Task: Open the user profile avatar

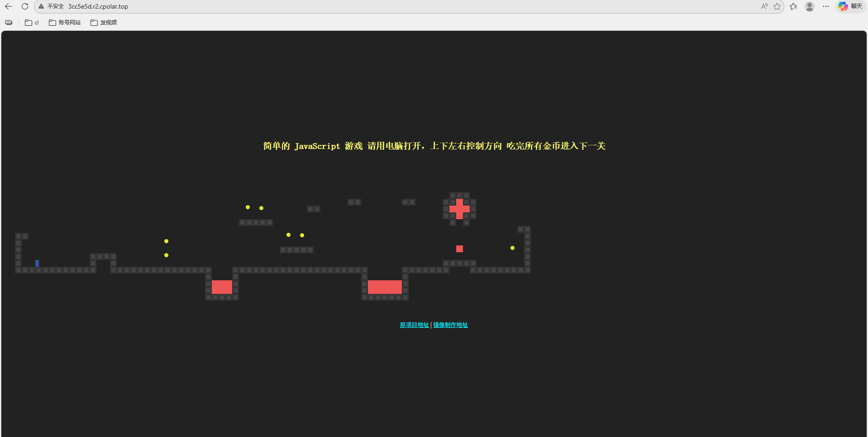Action: pos(810,6)
